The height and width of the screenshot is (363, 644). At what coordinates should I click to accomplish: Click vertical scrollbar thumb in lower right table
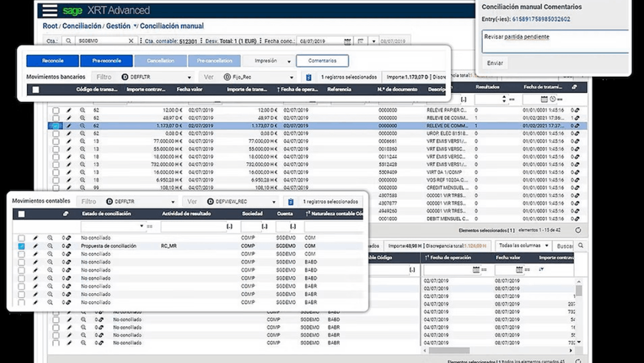pos(578,291)
